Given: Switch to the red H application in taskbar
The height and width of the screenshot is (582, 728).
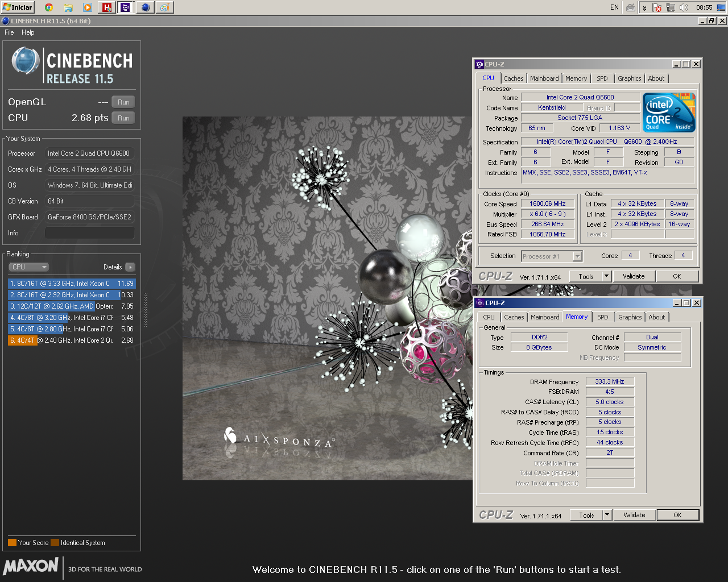Looking at the screenshot, I should pyautogui.click(x=106, y=7).
